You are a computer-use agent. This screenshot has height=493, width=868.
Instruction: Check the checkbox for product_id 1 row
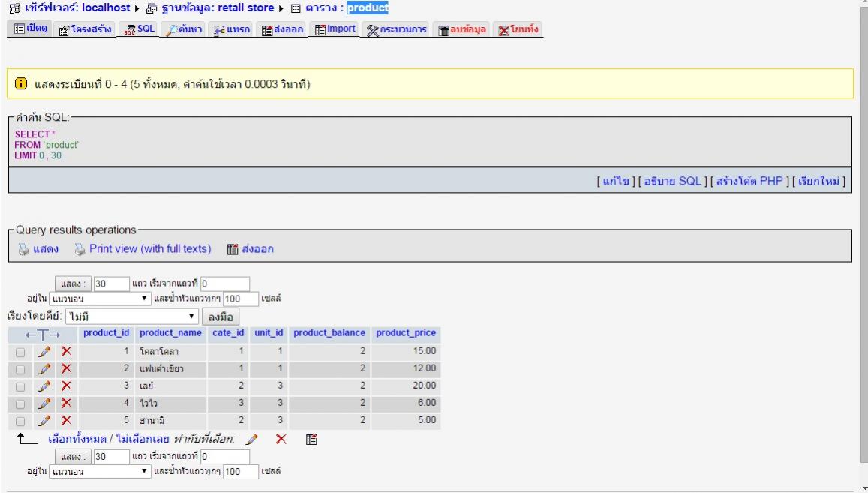point(20,352)
